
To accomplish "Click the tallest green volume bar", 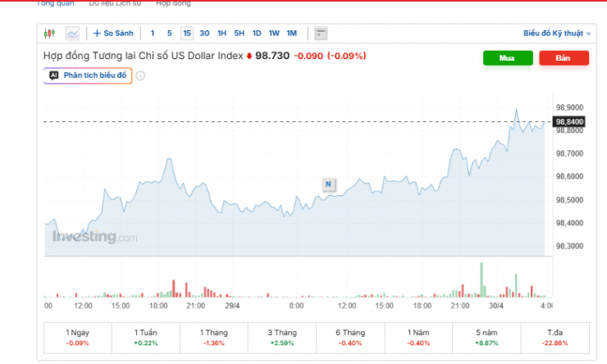I will point(481,280).
